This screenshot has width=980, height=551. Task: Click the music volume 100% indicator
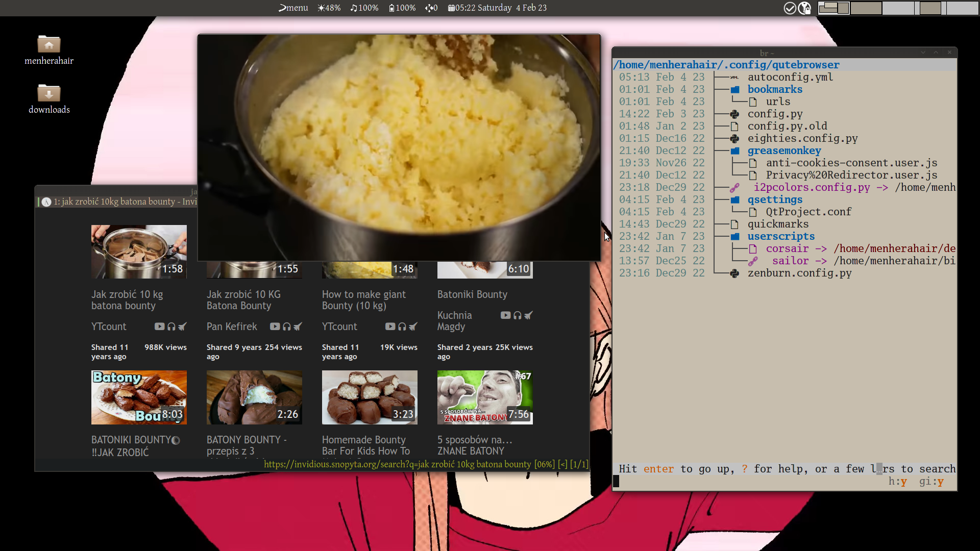click(x=364, y=8)
